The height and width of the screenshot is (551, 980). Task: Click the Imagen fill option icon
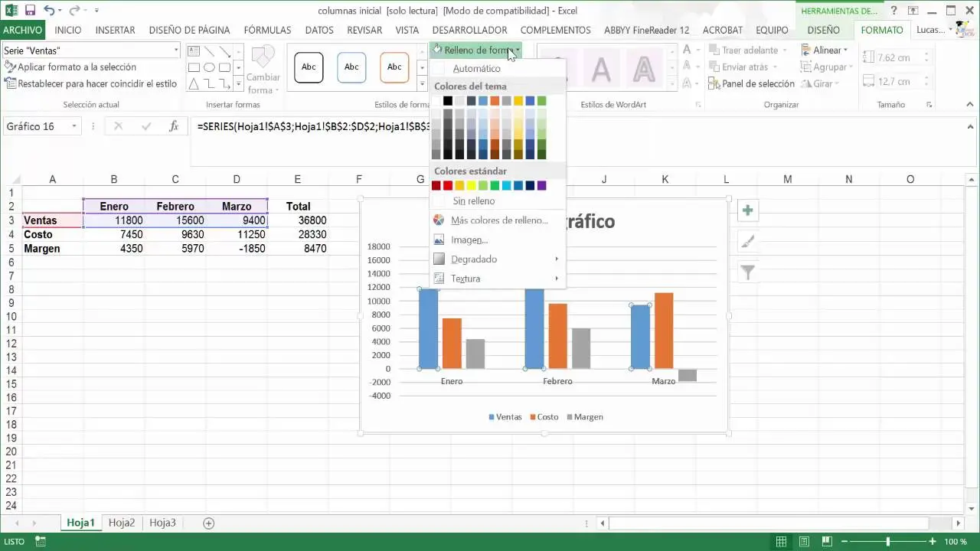pyautogui.click(x=439, y=240)
